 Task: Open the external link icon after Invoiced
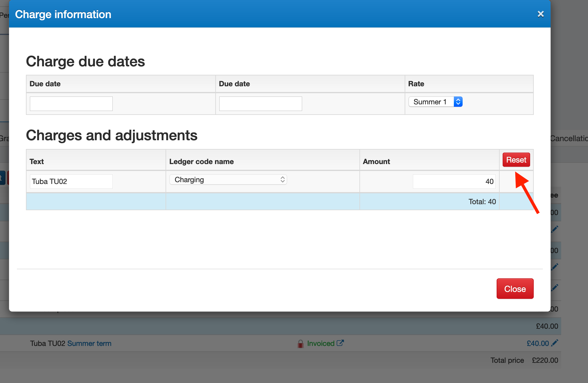coord(340,343)
